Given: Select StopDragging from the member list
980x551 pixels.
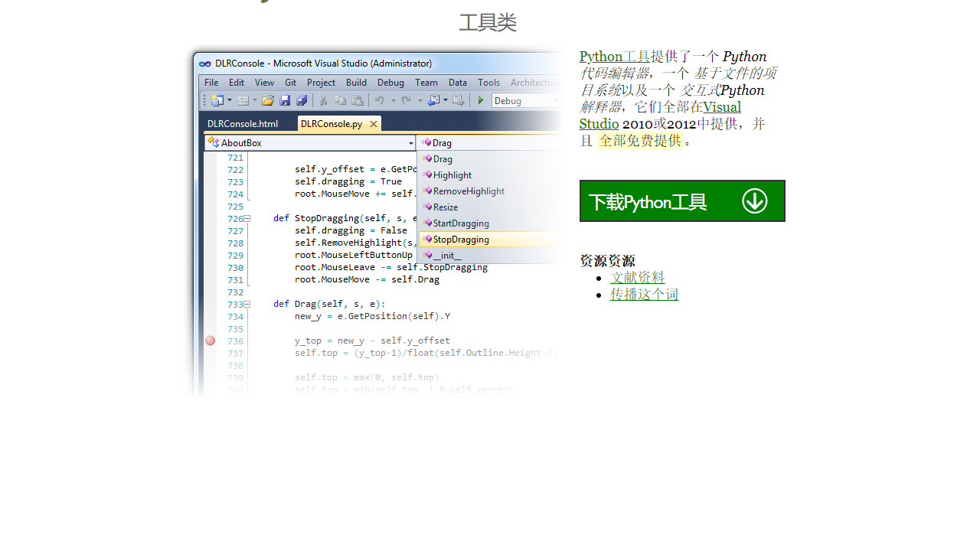Looking at the screenshot, I should pos(460,240).
